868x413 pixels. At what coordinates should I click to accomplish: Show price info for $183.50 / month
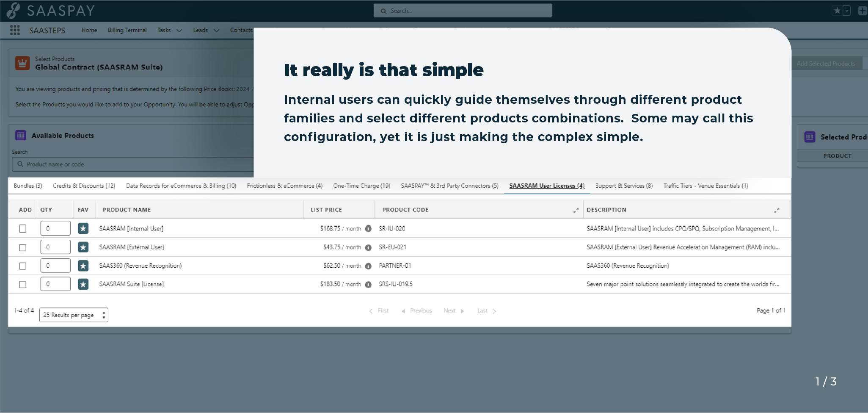368,285
